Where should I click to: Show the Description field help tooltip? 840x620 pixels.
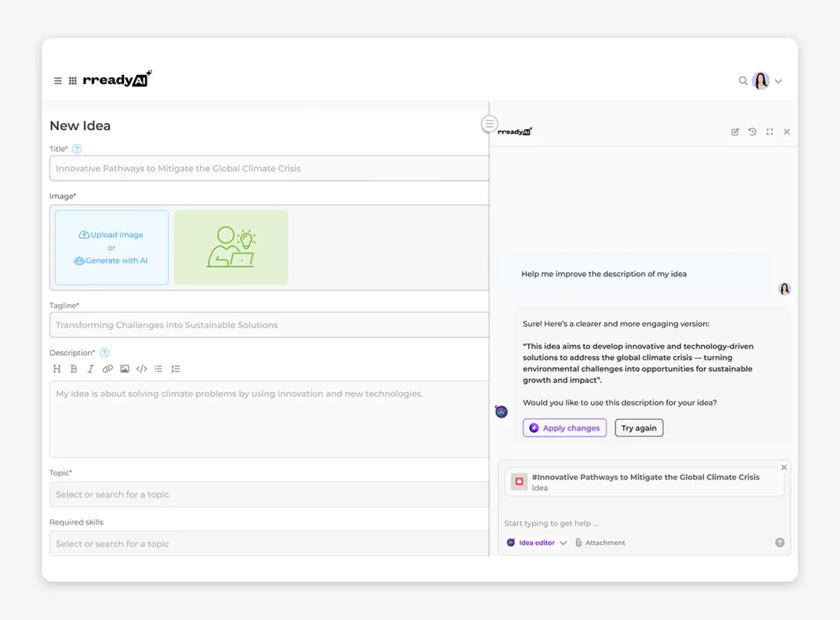tap(104, 352)
